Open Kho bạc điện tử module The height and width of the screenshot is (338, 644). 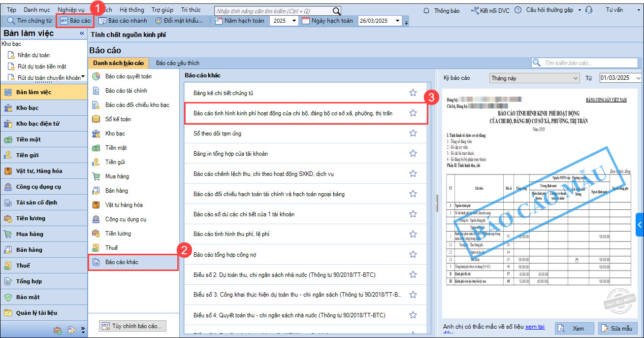(44, 124)
